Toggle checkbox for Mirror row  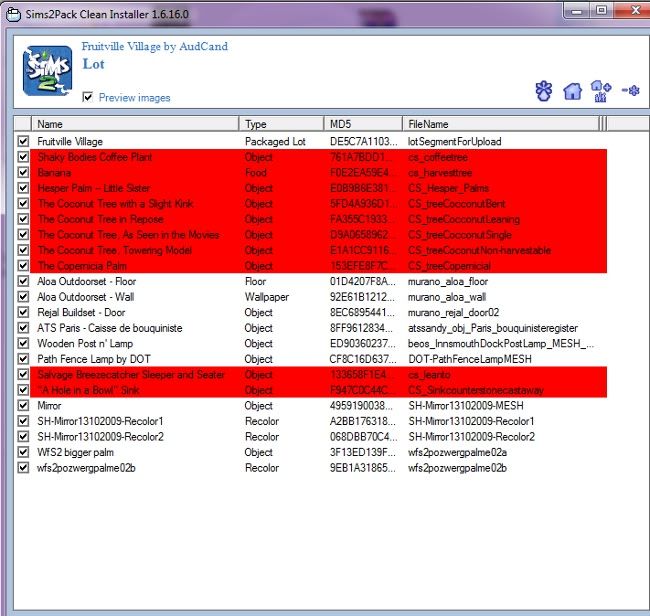point(23,406)
